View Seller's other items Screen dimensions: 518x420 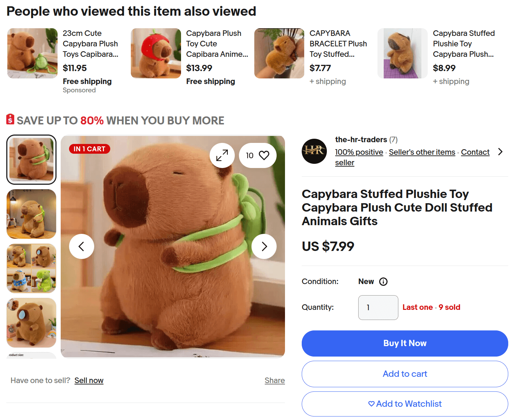422,152
